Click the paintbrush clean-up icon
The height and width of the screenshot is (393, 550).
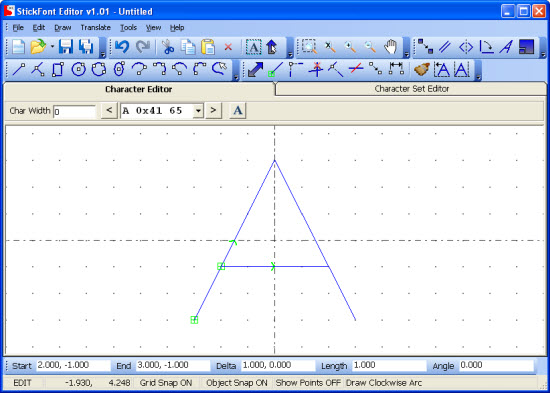pos(422,69)
